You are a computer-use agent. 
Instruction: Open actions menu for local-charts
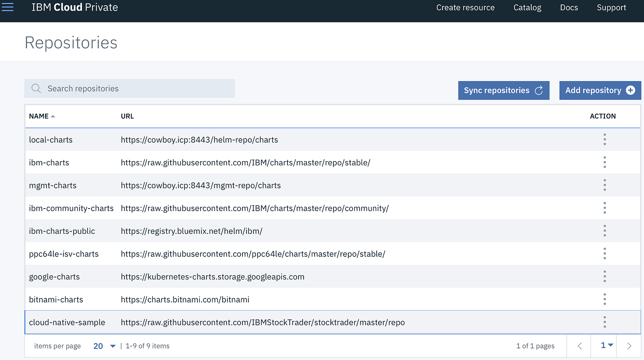coord(604,139)
